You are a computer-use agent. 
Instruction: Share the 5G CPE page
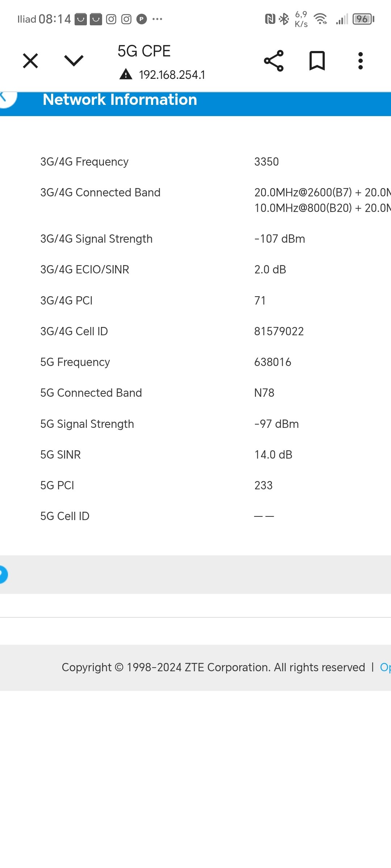tap(274, 61)
